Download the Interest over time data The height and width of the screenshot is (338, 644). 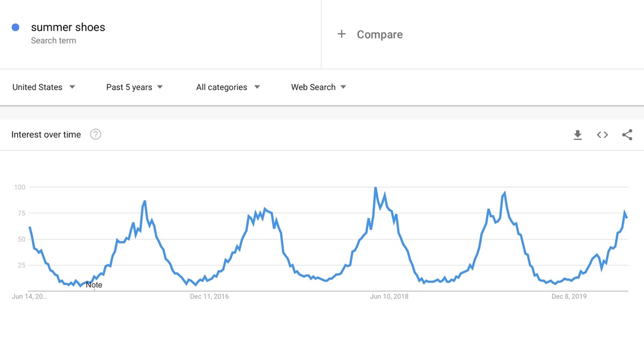(577, 135)
